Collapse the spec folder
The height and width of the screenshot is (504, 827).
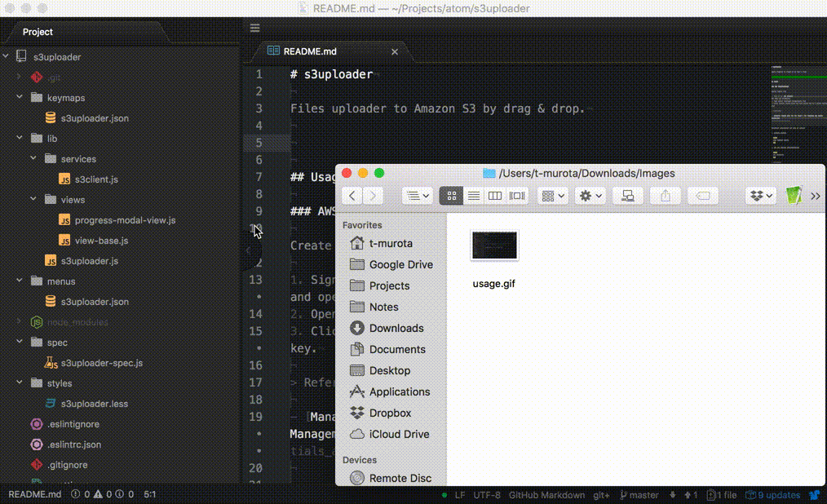point(20,342)
